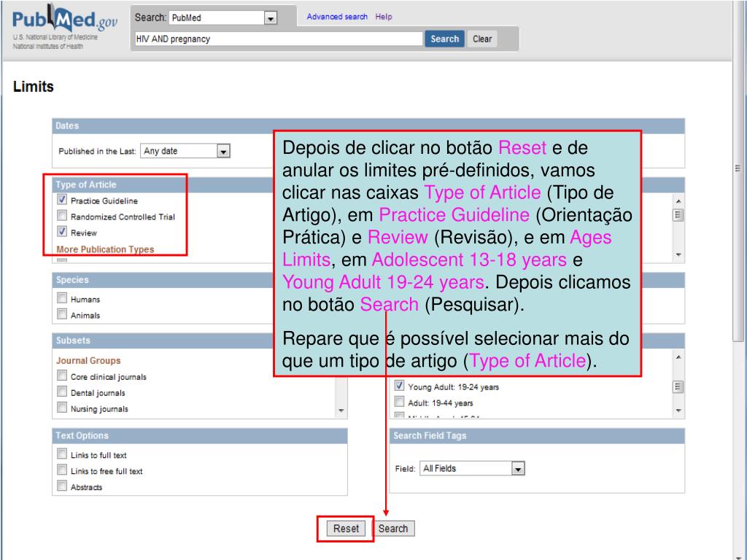
Task: Click the Journal Groups heading
Action: [x=88, y=360]
